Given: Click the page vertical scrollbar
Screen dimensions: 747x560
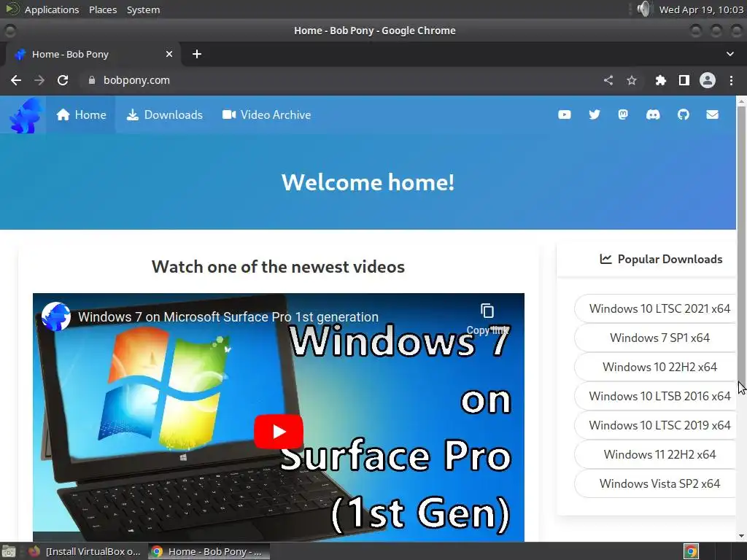Looking at the screenshot, I should coord(741,243).
